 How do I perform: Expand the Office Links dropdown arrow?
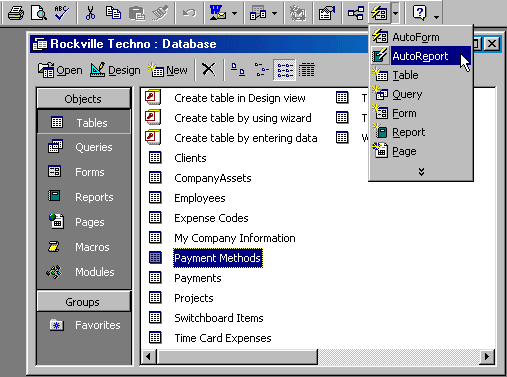pyautogui.click(x=234, y=14)
